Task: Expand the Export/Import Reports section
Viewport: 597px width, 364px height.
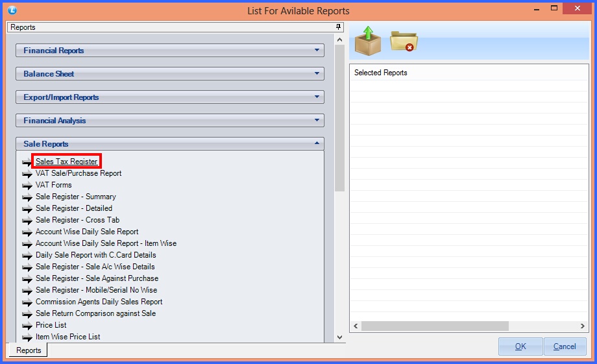Action: pyautogui.click(x=170, y=97)
